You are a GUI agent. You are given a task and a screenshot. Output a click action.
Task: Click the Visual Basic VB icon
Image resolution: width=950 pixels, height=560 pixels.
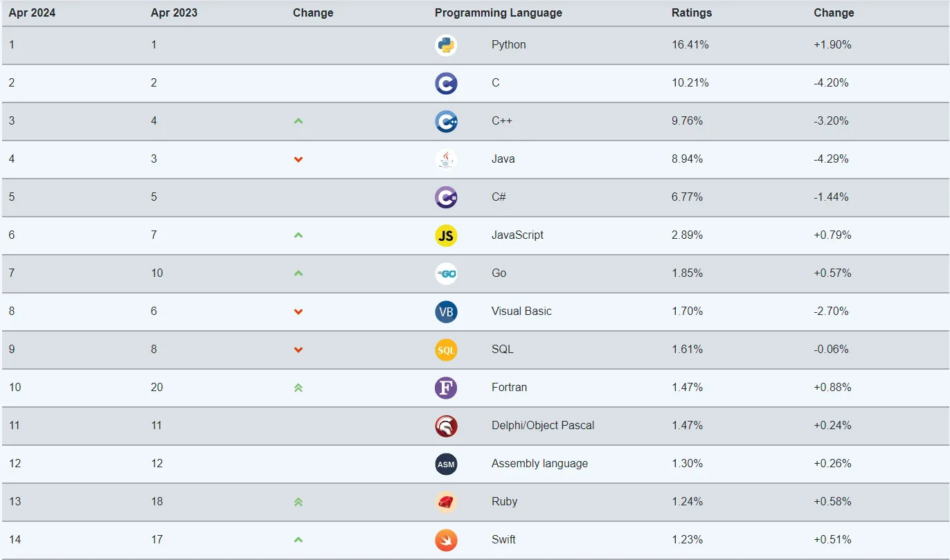pyautogui.click(x=446, y=311)
